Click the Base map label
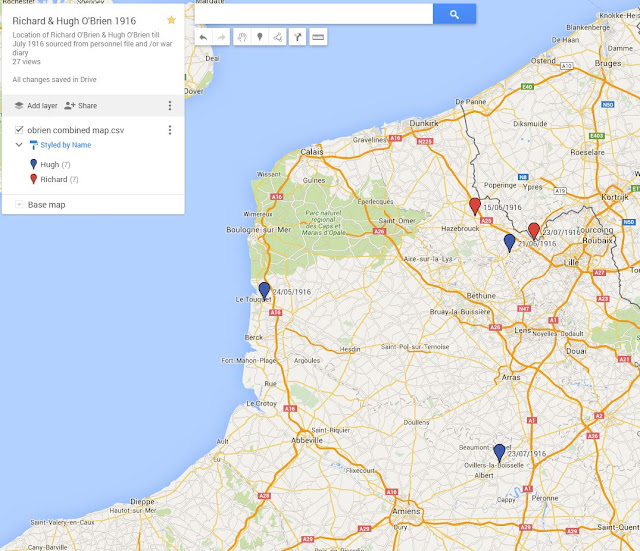Image resolution: width=640 pixels, height=551 pixels. coord(47,205)
